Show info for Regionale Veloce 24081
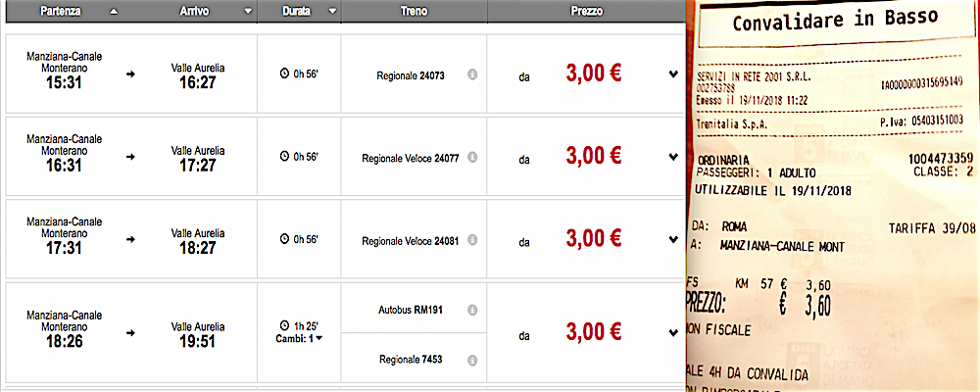Screen dimensions: 980x392 pyautogui.click(x=472, y=240)
